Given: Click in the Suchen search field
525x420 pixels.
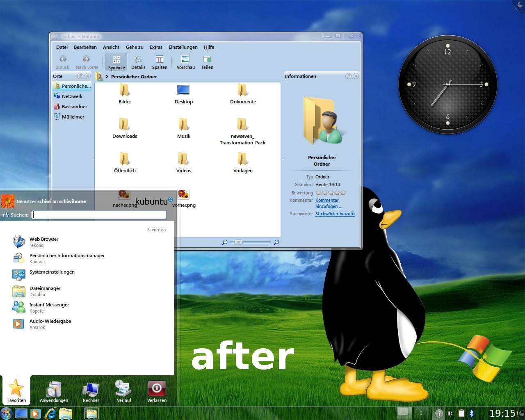Looking at the screenshot, I should 99,215.
